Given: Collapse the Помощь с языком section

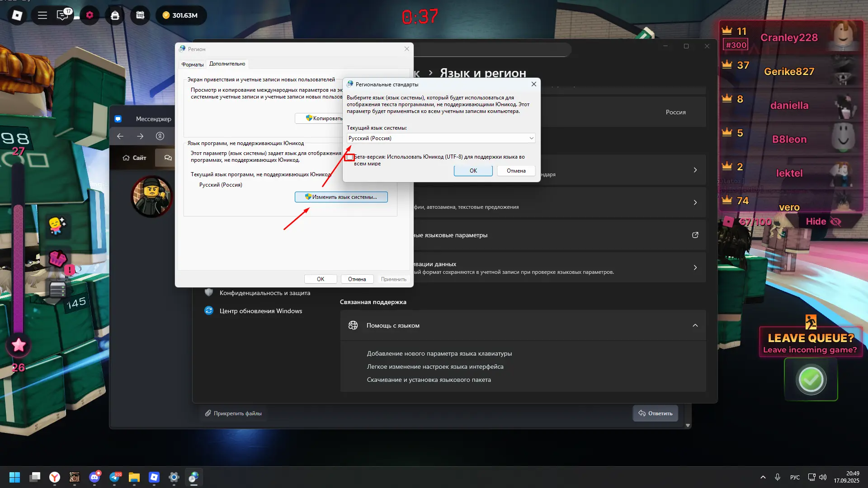Looking at the screenshot, I should 695,325.
